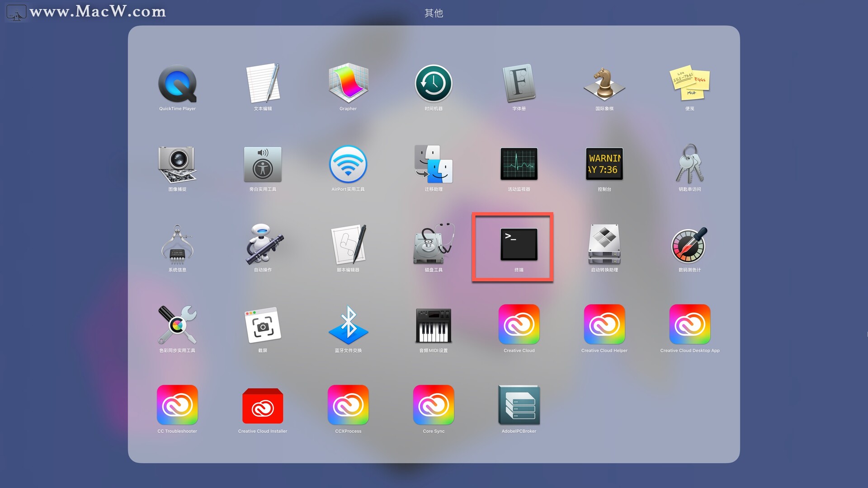
Task: Launch 蓝牙文件交换 Bluetooth File Exchange
Action: tap(348, 325)
